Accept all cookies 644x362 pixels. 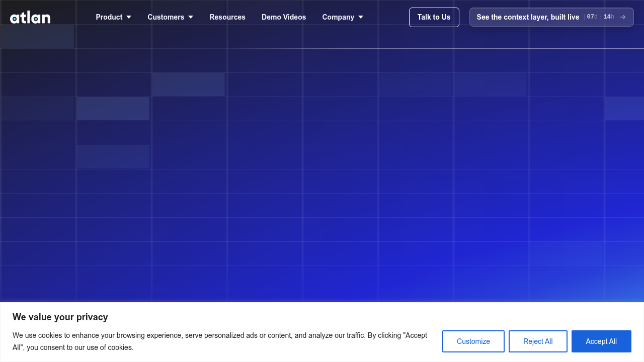pos(601,341)
